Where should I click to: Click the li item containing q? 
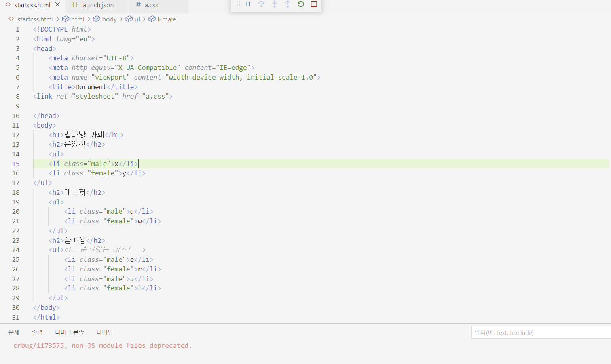tap(109, 212)
